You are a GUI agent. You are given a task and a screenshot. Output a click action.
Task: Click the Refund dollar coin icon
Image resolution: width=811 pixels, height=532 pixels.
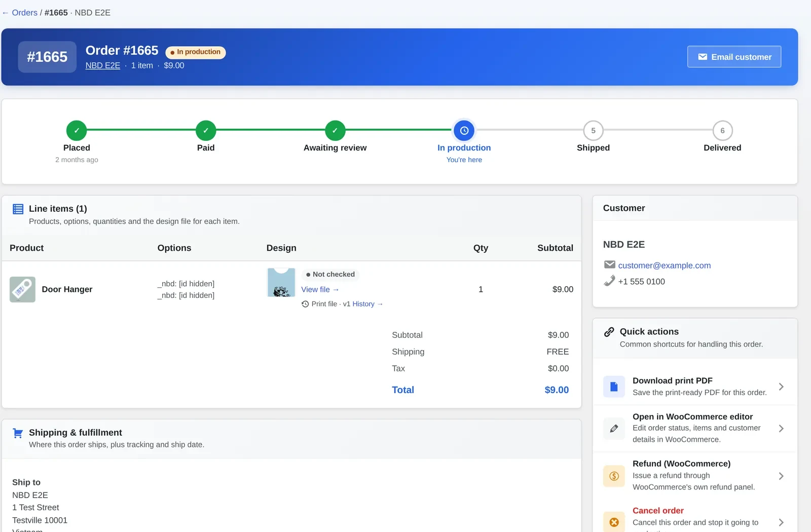pos(614,476)
